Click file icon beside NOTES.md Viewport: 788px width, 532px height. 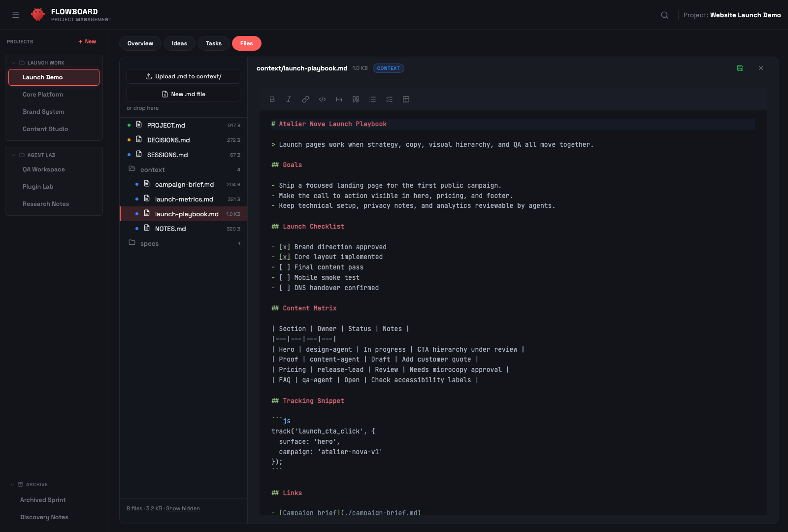click(x=147, y=228)
